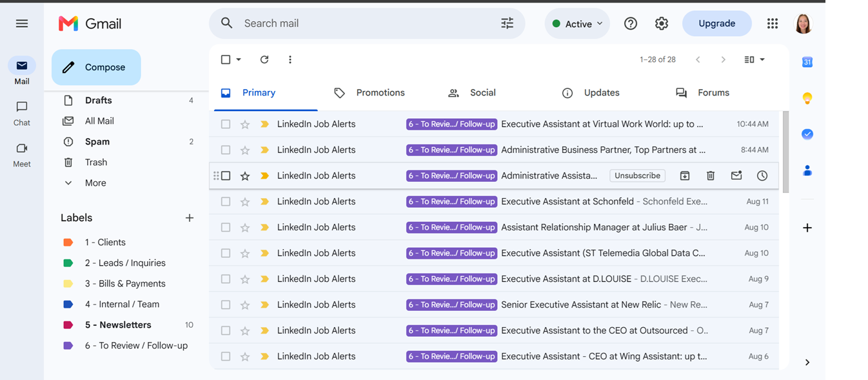Open Google Calendar side panel
This screenshot has height=380, width=868.
807,63
